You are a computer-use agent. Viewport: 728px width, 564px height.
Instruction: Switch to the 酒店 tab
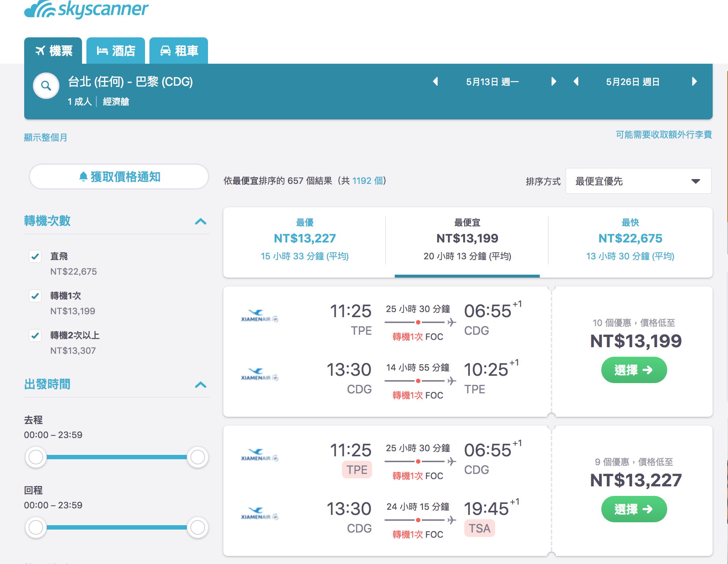pos(116,51)
